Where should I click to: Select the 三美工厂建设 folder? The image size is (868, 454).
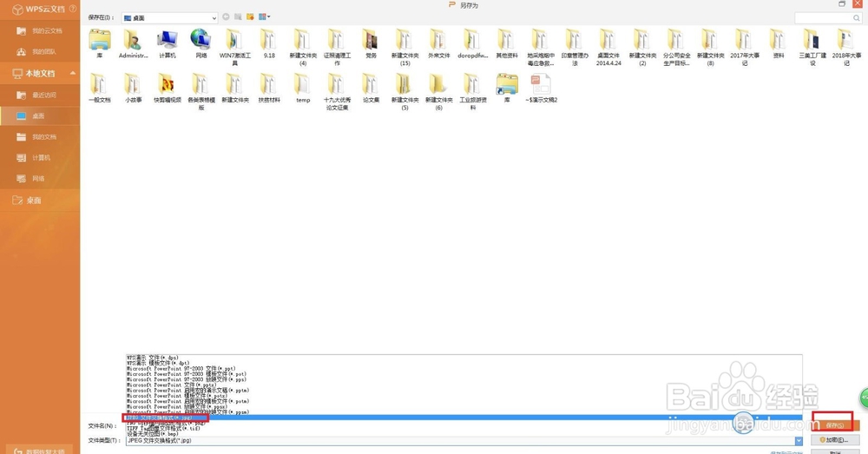(x=812, y=48)
